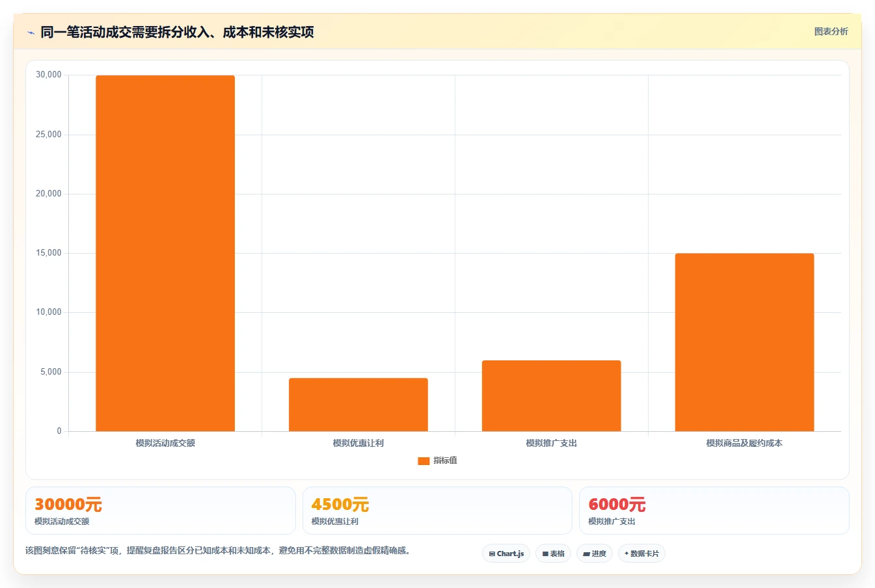Image resolution: width=875 pixels, height=588 pixels.
Task: Select the 进度 tag pill
Action: tap(595, 554)
